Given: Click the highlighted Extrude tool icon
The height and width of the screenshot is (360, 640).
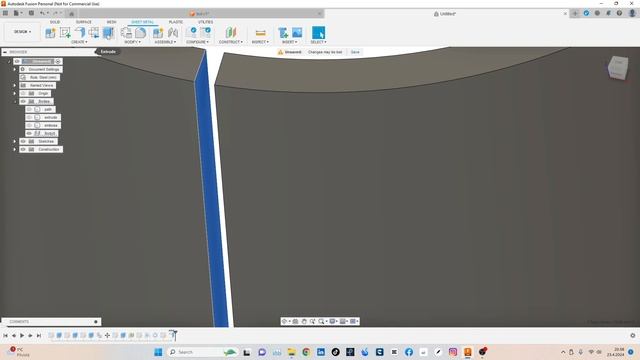Looking at the screenshot, I should tap(108, 33).
